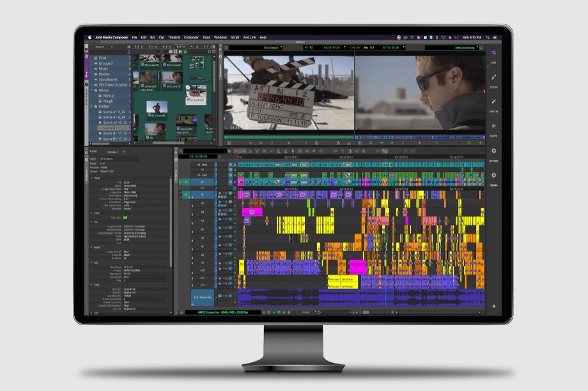Toggle the A15 / Music Mix track selector
Screen dimensions: 588x391
point(203,297)
